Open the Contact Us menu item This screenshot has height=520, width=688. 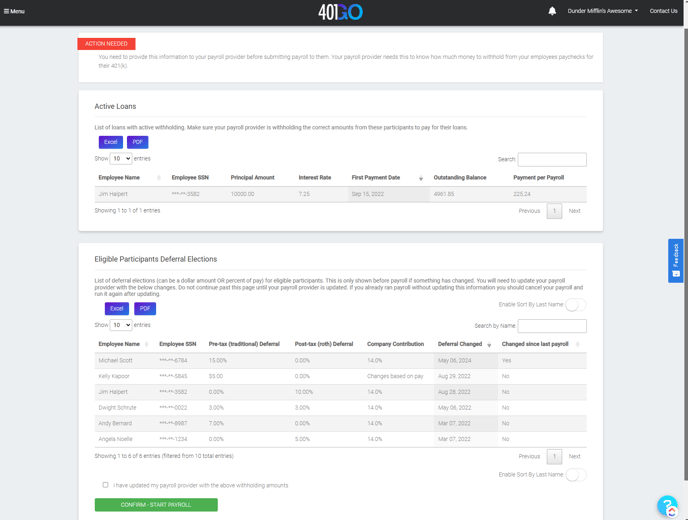pos(663,11)
